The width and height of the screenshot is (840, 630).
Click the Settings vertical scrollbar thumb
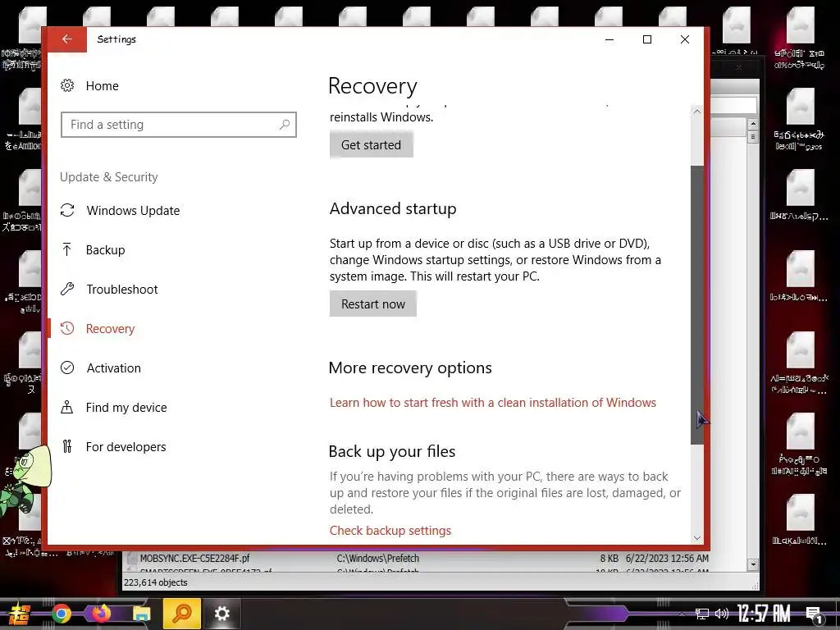tap(697, 304)
